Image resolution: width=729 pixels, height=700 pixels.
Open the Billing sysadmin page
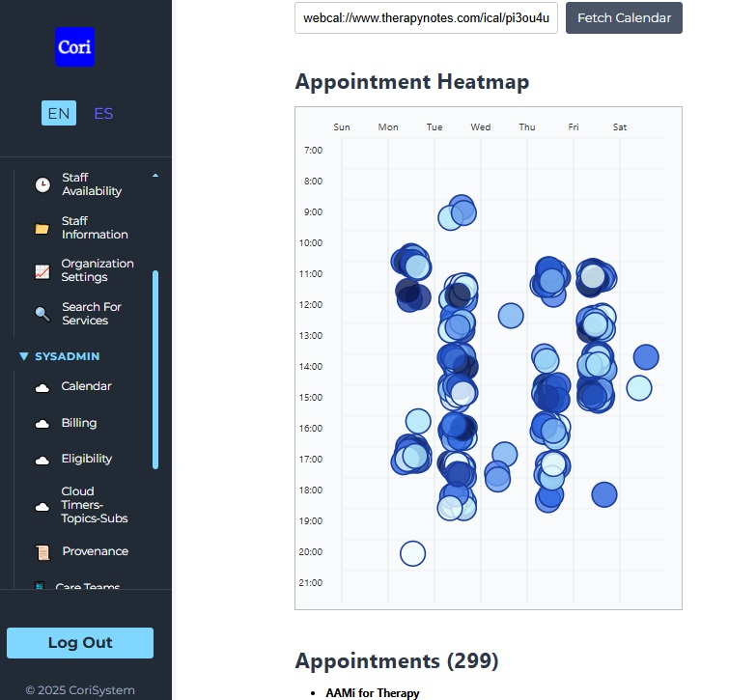[79, 423]
